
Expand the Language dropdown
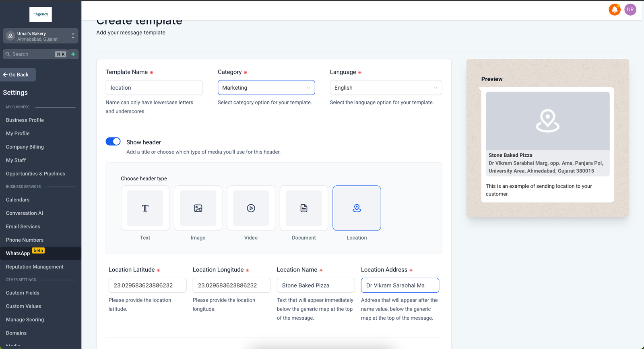(386, 88)
